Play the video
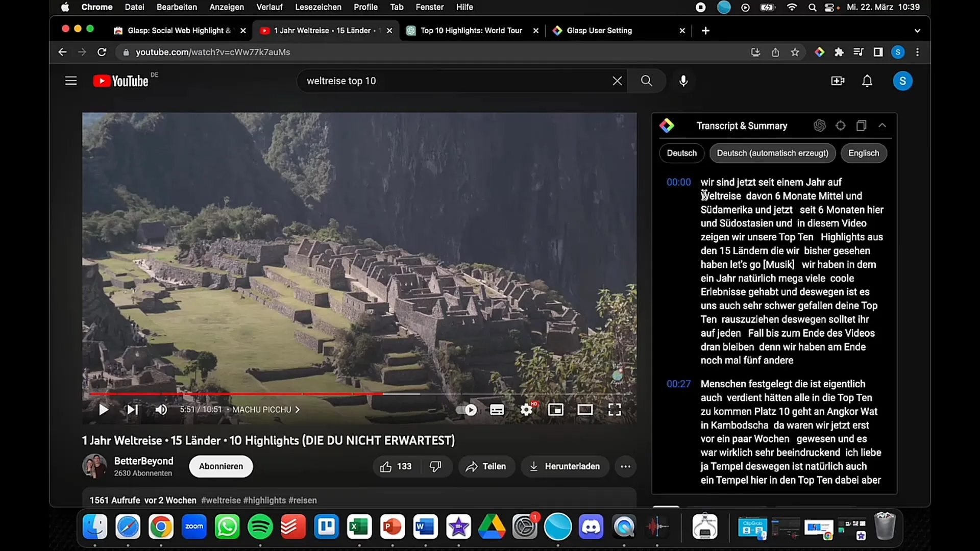980x551 pixels. [104, 410]
